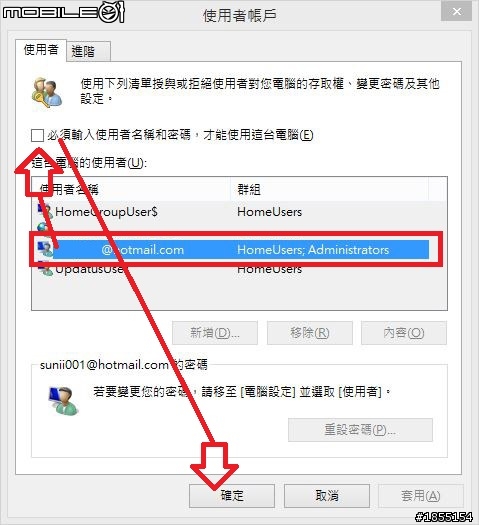Click the selected hotmail.com account's user icon
This screenshot has height=525, width=479.
point(45,249)
